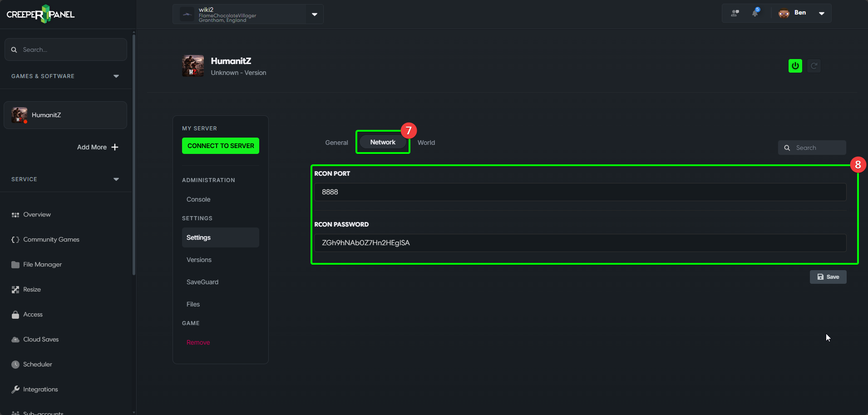
Task: Open the Console page
Action: tap(198, 199)
